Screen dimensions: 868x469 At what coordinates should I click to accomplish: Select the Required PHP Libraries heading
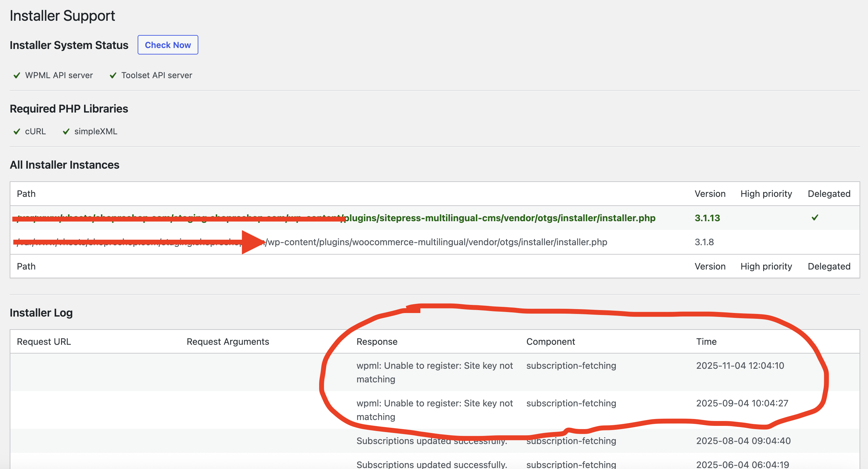pyautogui.click(x=69, y=109)
